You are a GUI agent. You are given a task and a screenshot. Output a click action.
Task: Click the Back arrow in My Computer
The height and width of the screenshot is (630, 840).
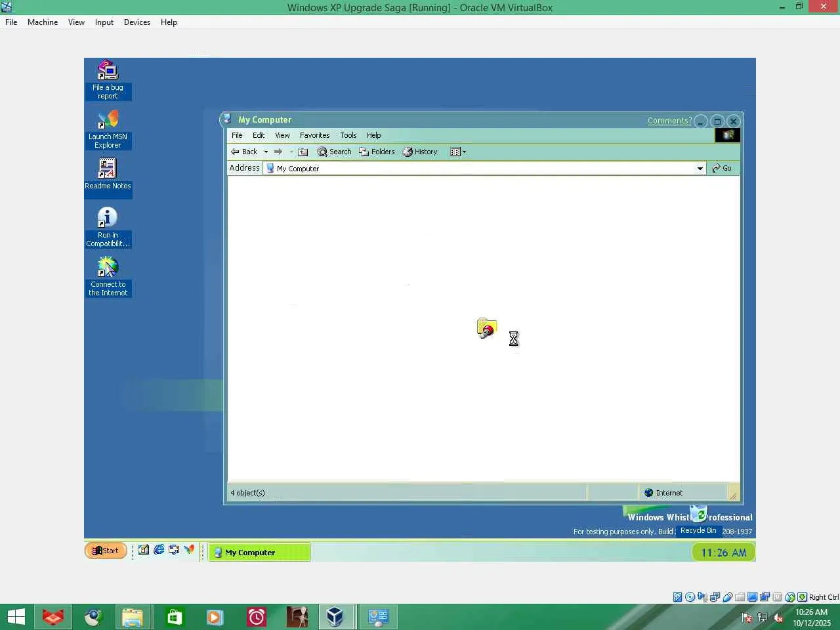pos(244,152)
